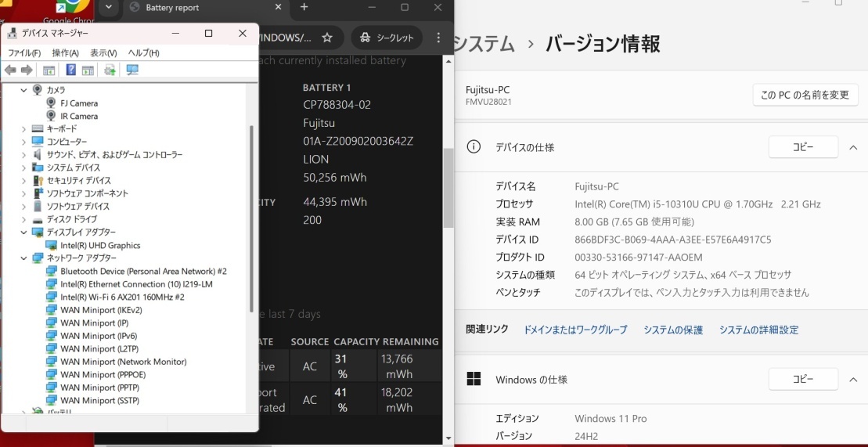This screenshot has width=868, height=447.
Task: Expand the システム デバイス category
Action: pyautogui.click(x=23, y=168)
